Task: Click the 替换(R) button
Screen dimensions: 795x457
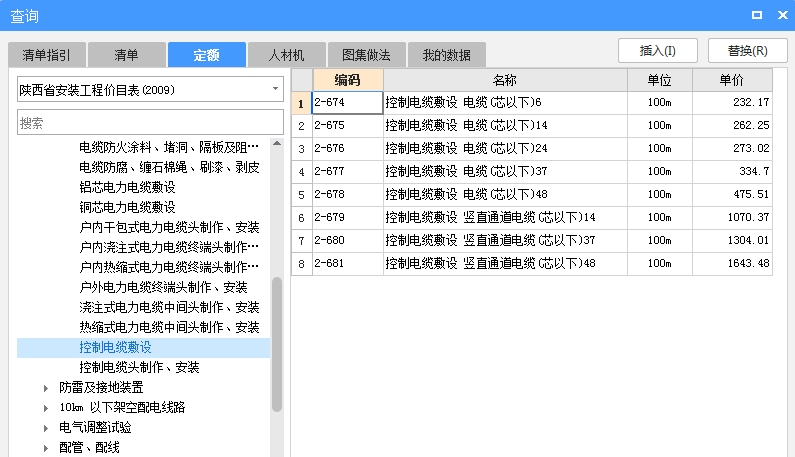Action: 747,51
